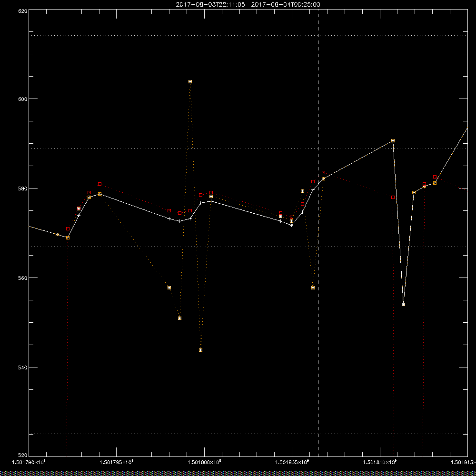Viewport: 476px width, 476px height.
Task: Click the left vertical dashed line
Action: pyautogui.click(x=164, y=232)
